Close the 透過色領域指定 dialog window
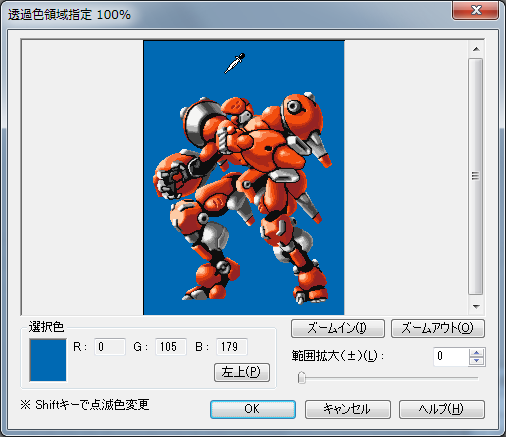This screenshot has height=437, width=506. click(476, 10)
